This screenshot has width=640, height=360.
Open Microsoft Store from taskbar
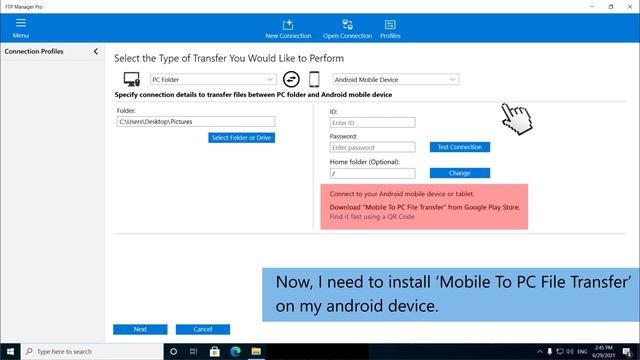215,351
